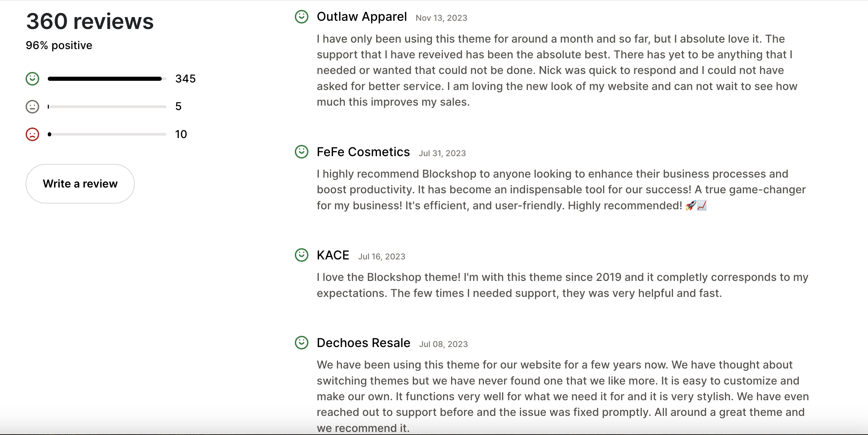Click the Dechoes Resale reviewer name
The width and height of the screenshot is (868, 435).
click(x=363, y=343)
